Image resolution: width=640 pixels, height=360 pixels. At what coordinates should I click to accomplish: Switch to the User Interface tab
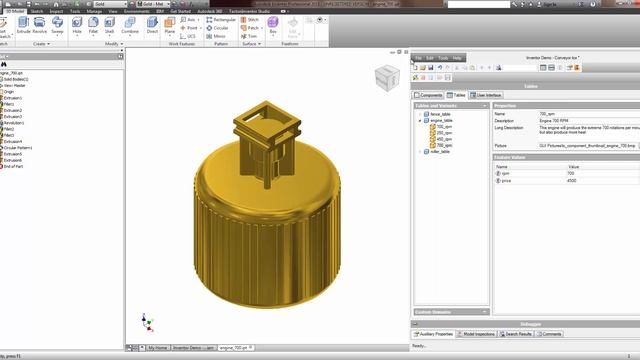point(486,95)
